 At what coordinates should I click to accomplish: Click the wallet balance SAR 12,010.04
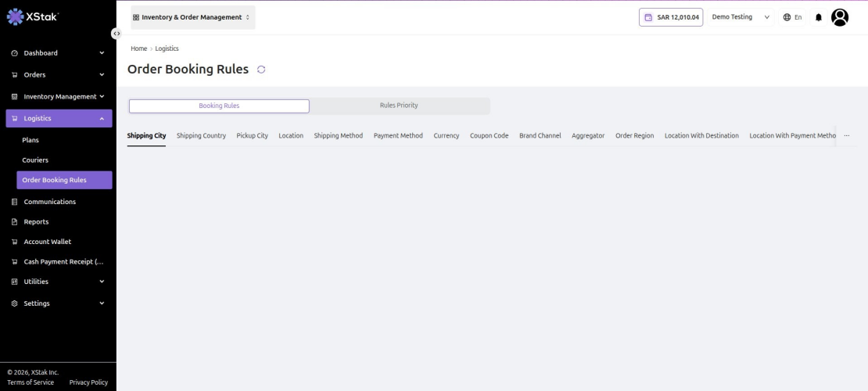671,17
